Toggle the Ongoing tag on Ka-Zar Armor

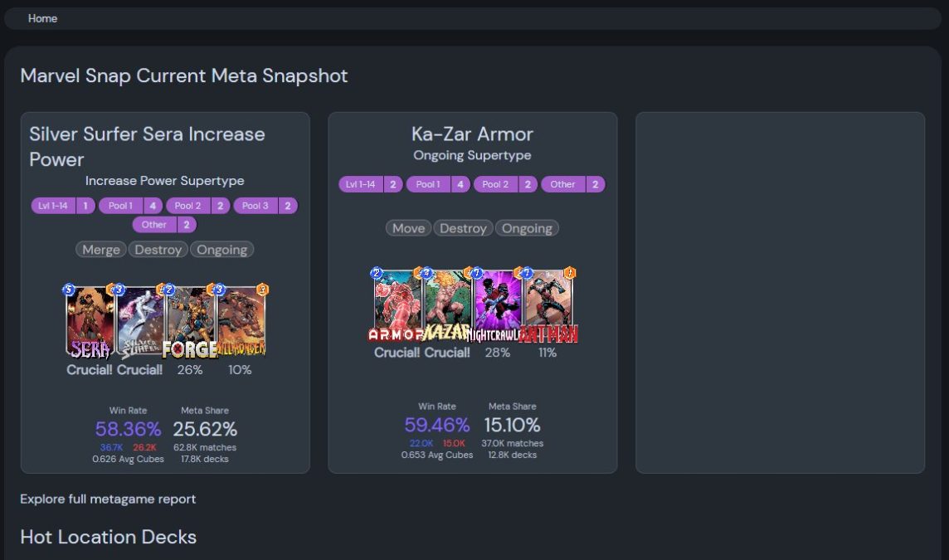(x=528, y=228)
